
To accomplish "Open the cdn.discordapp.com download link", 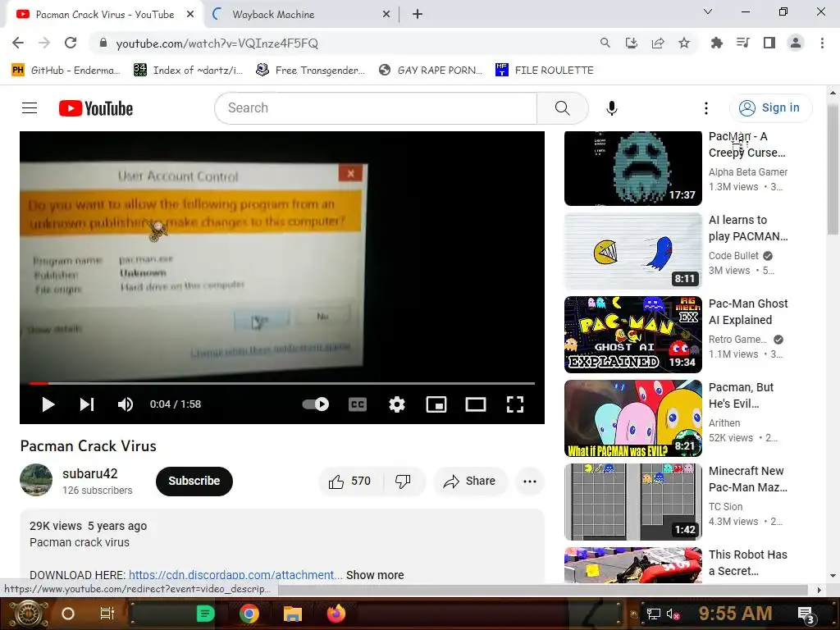I will tap(235, 575).
